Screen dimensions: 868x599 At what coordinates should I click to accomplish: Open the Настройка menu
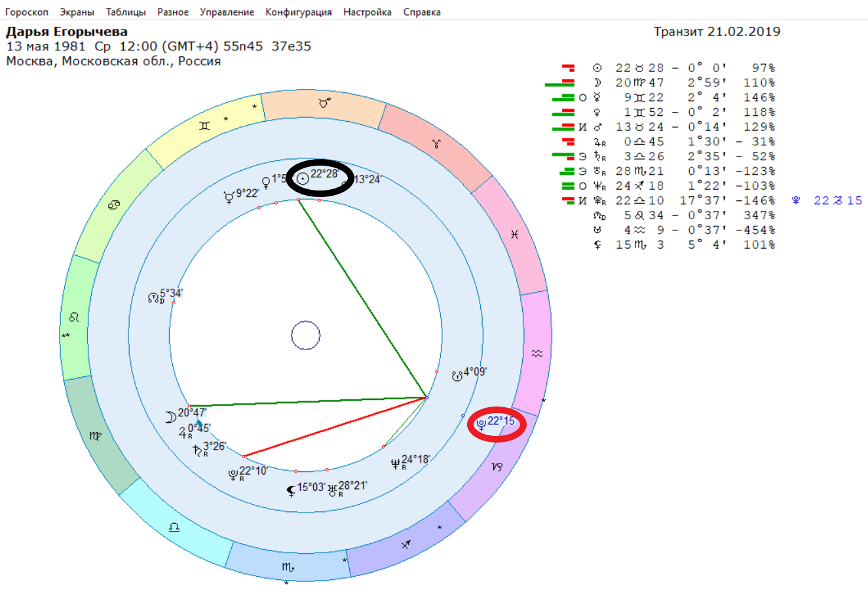click(x=368, y=12)
